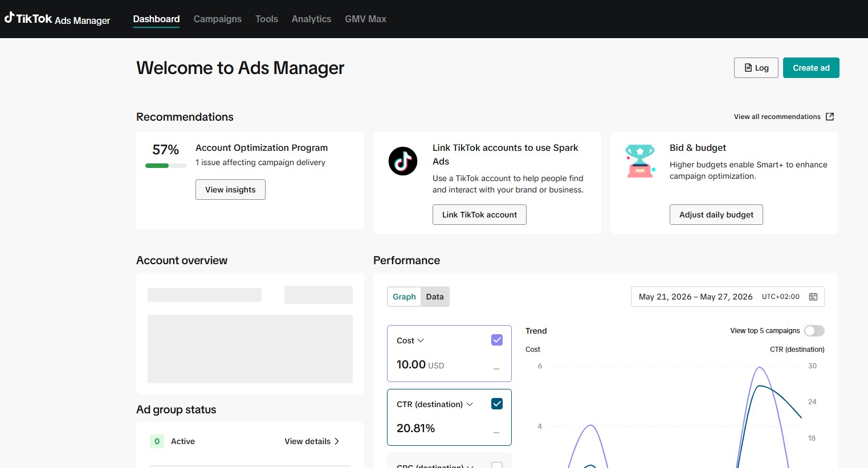Screen dimensions: 868x468
Task: Click the CTR (destination) axis label on chart
Action: pyautogui.click(x=797, y=350)
